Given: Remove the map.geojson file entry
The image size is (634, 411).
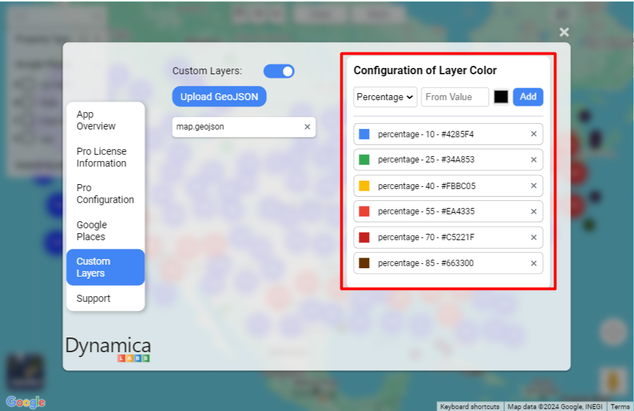Looking at the screenshot, I should tap(307, 127).
